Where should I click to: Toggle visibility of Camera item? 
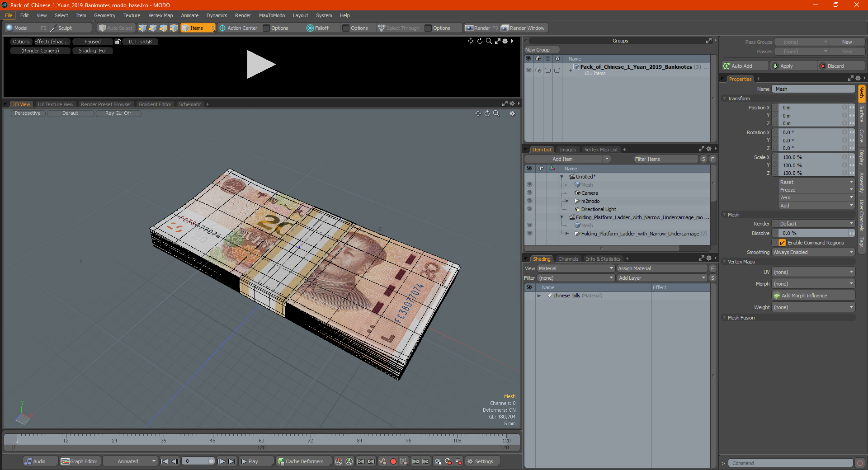tap(529, 193)
